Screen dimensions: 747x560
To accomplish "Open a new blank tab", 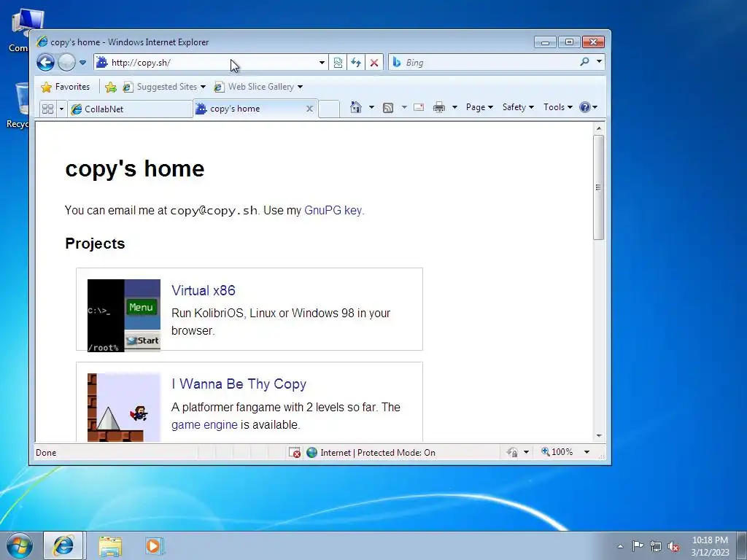I will (329, 109).
